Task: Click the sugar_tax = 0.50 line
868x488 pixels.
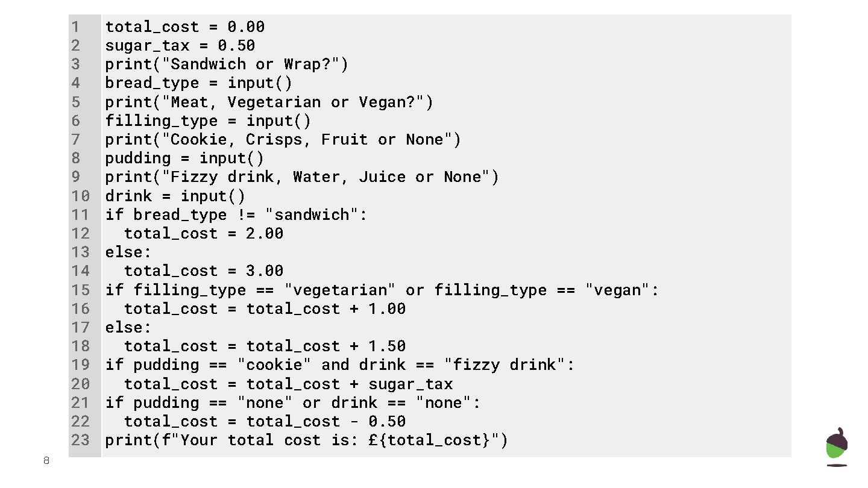Action: point(180,46)
